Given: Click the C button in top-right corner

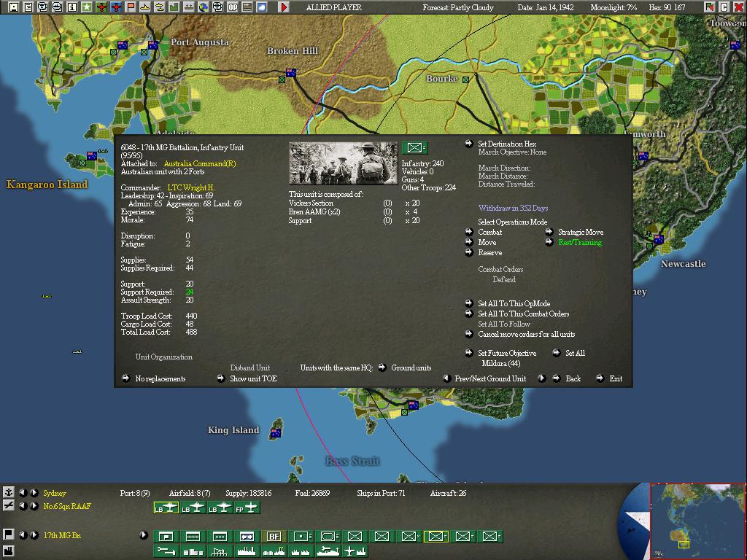Looking at the screenshot, I should [724, 7].
